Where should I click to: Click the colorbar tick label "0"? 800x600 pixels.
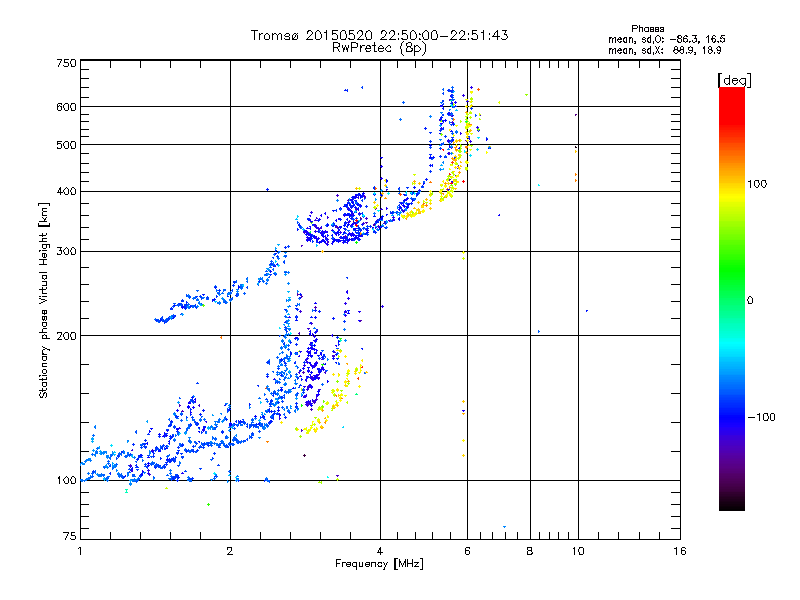[x=749, y=301]
